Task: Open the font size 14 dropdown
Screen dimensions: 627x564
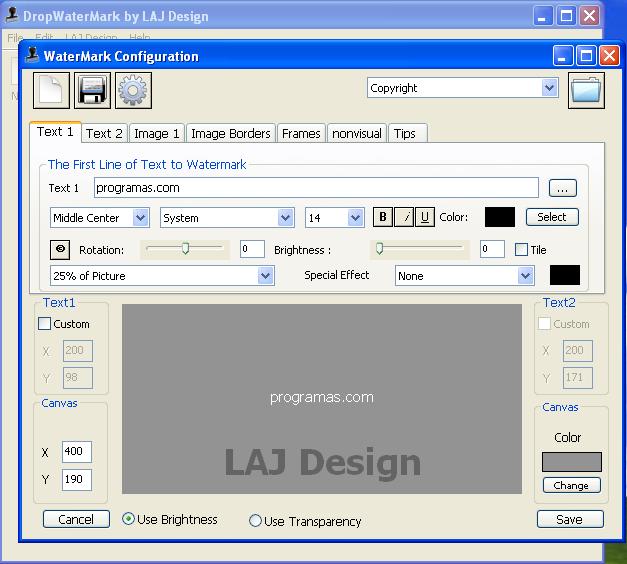Action: pos(355,218)
